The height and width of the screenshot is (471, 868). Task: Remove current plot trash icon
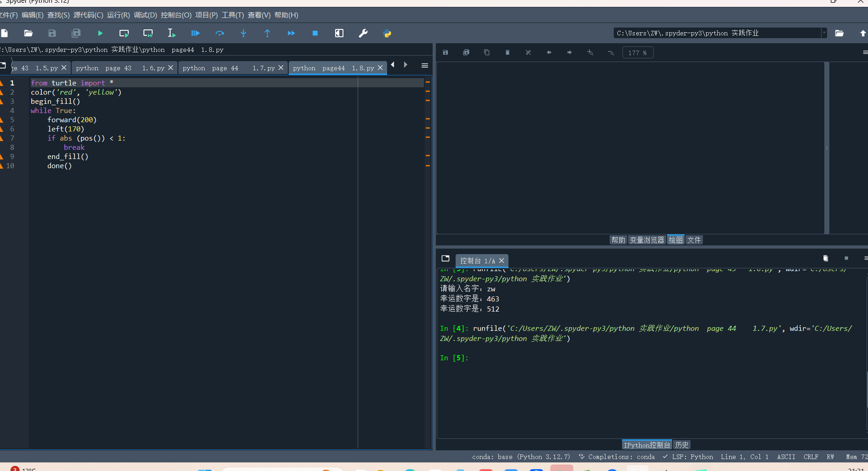click(508, 52)
